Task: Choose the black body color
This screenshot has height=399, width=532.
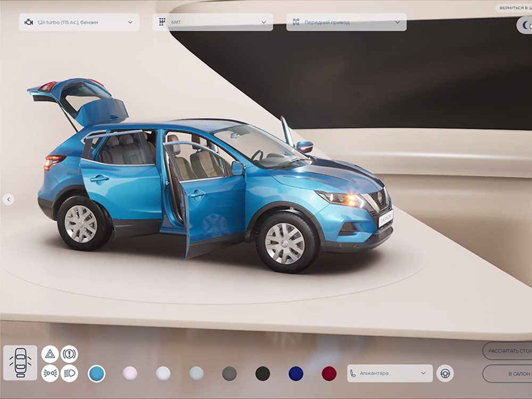Action: tap(263, 373)
